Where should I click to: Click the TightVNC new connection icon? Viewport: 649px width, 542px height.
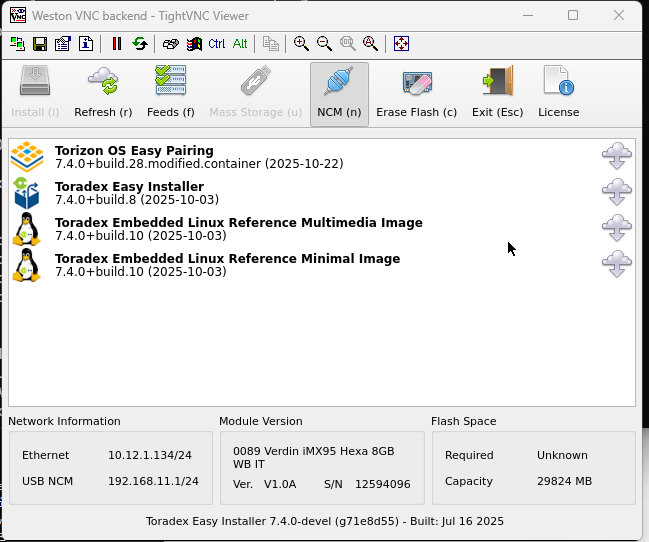click(18, 44)
